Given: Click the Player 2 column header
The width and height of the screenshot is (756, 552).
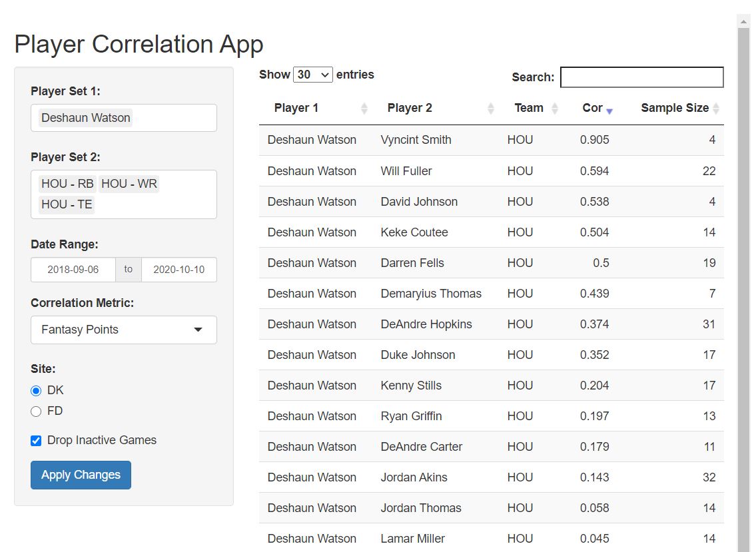Looking at the screenshot, I should 436,108.
